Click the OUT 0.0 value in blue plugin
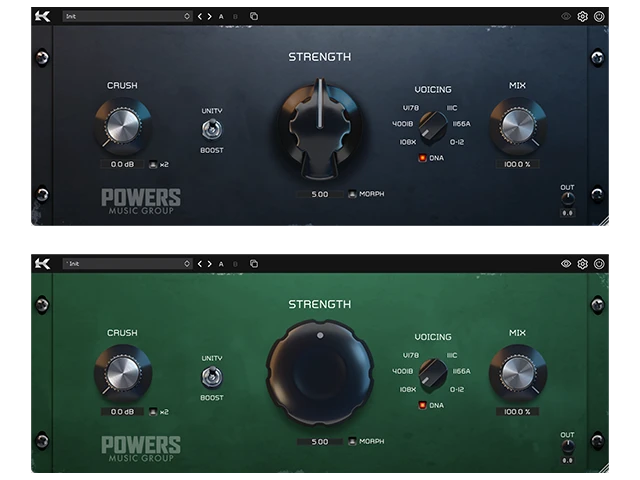640x480 pixels. [x=567, y=213]
